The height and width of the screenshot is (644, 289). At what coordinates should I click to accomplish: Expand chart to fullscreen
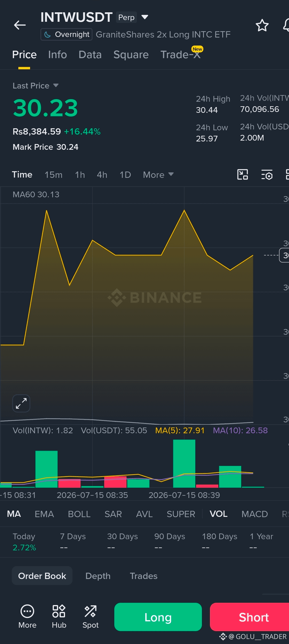point(21,403)
